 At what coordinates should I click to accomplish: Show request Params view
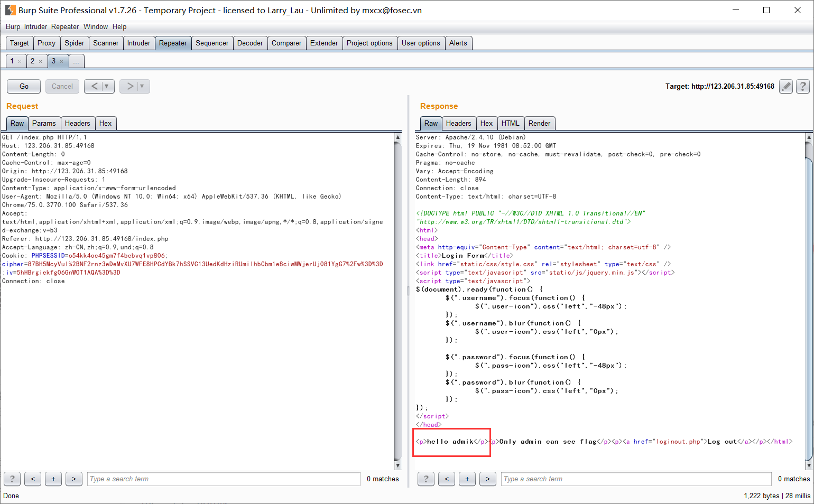point(44,123)
